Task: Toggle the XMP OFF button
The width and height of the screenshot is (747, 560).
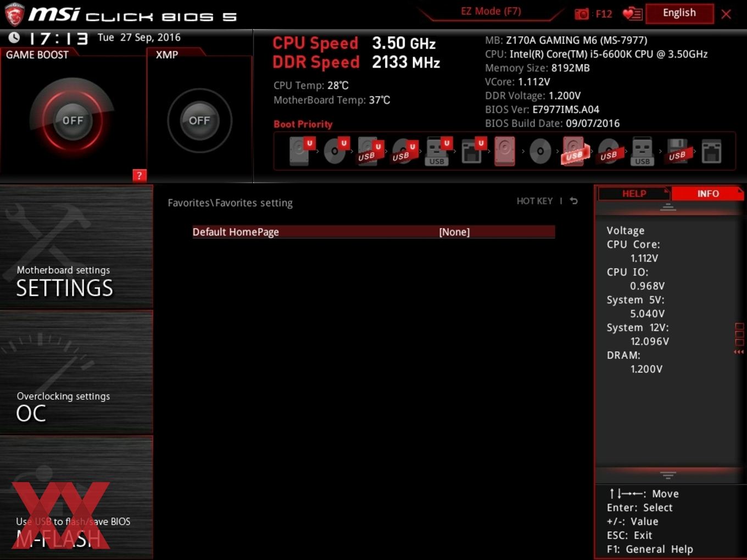Action: [x=199, y=120]
